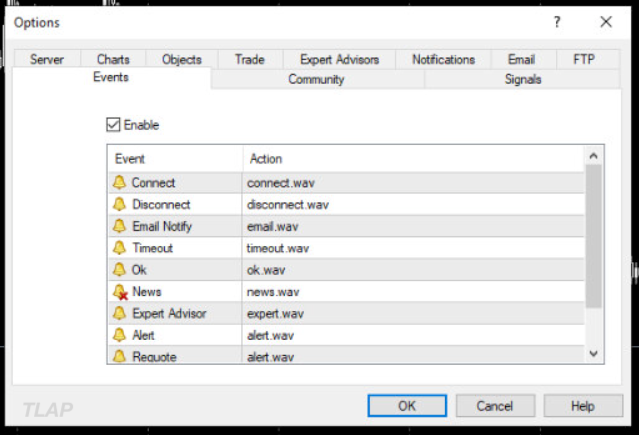This screenshot has width=639, height=435.
Task: Click the scroll down arrow of events list
Action: pyautogui.click(x=593, y=353)
